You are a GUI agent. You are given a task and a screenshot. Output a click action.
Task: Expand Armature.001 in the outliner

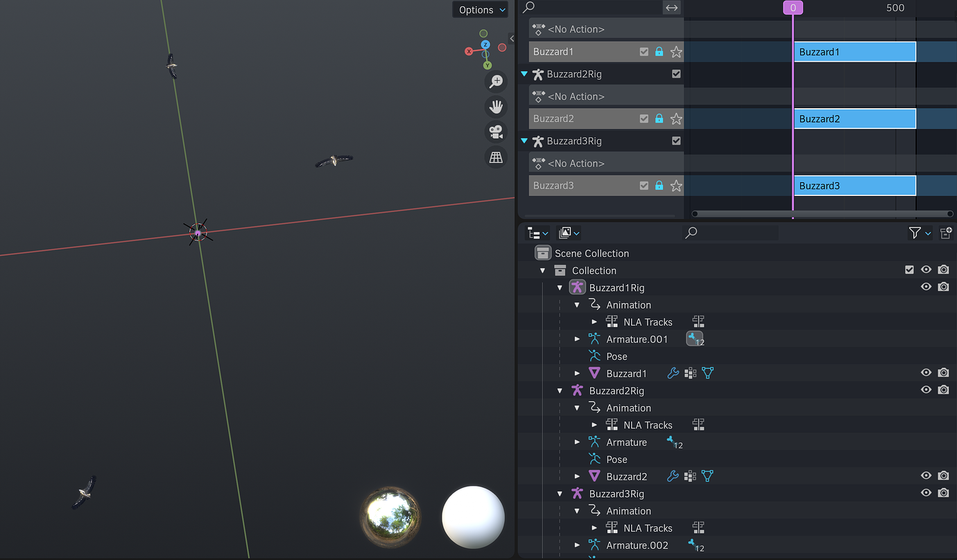pos(577,339)
